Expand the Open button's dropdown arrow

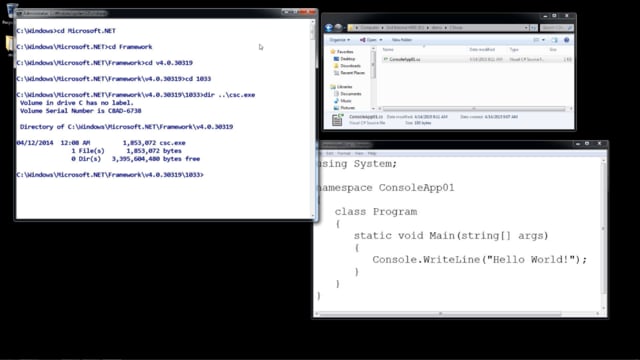pyautogui.click(x=381, y=40)
